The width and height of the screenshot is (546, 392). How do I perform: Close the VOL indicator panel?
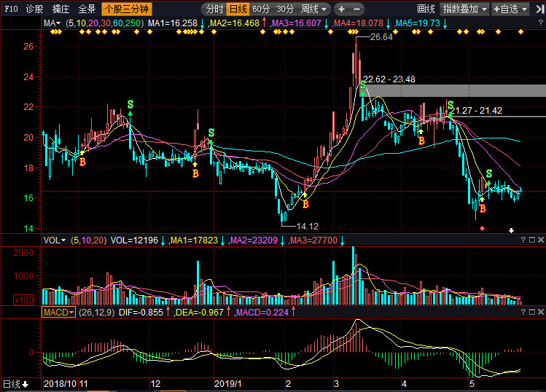541,240
